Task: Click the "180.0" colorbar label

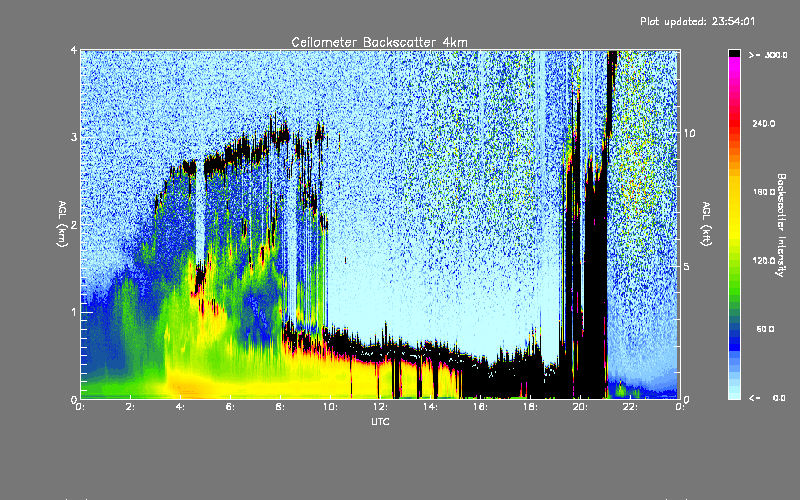Action: coord(764,192)
